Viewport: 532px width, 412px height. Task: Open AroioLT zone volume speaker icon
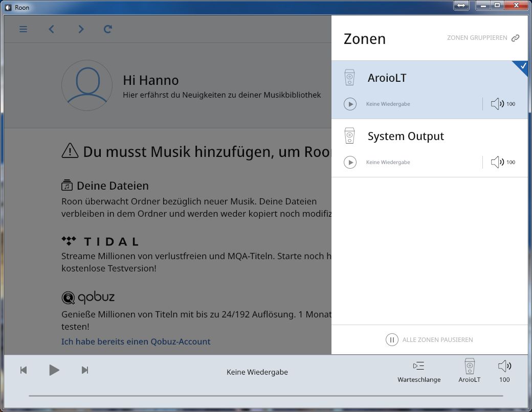click(497, 104)
